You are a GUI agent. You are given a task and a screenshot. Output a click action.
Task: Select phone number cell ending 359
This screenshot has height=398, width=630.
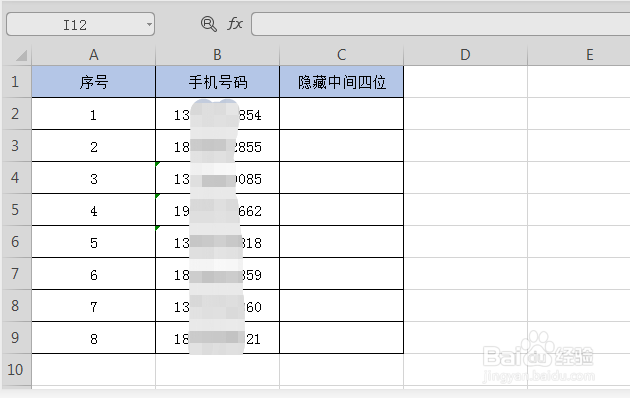[x=217, y=274]
